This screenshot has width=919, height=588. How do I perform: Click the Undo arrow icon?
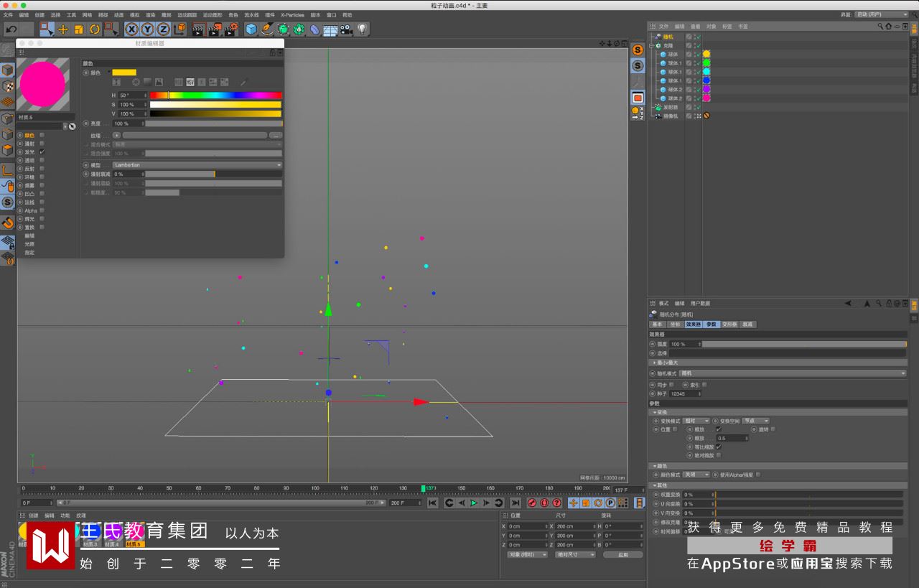11,29
